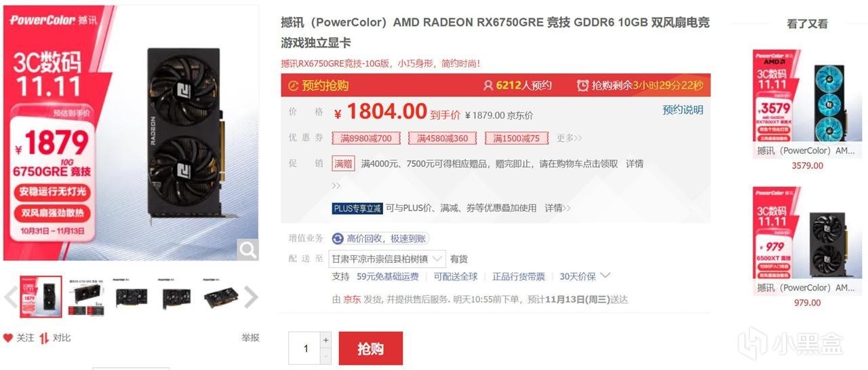This screenshot has height=370, width=868.
Task: Select the second product thumbnail
Action: click(87, 297)
